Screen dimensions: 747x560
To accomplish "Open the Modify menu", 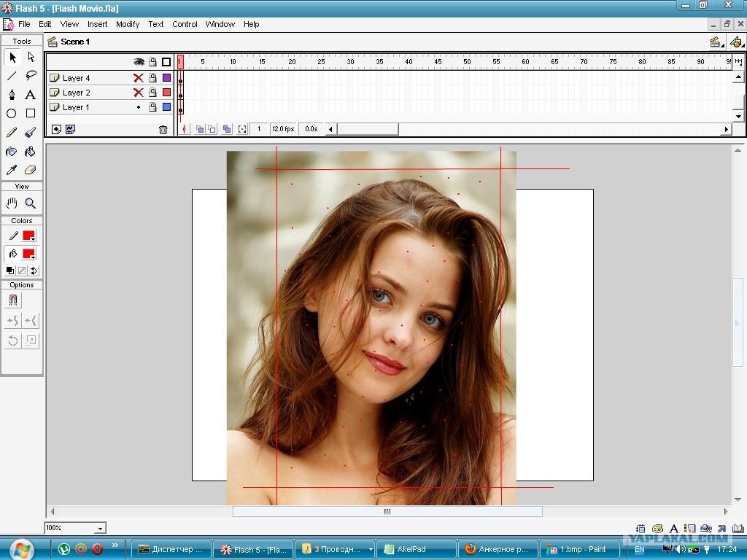I will pos(127,24).
